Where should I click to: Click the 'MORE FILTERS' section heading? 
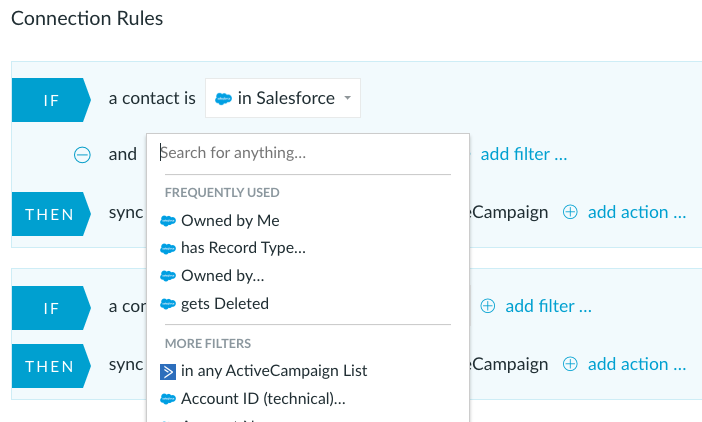[x=208, y=344]
